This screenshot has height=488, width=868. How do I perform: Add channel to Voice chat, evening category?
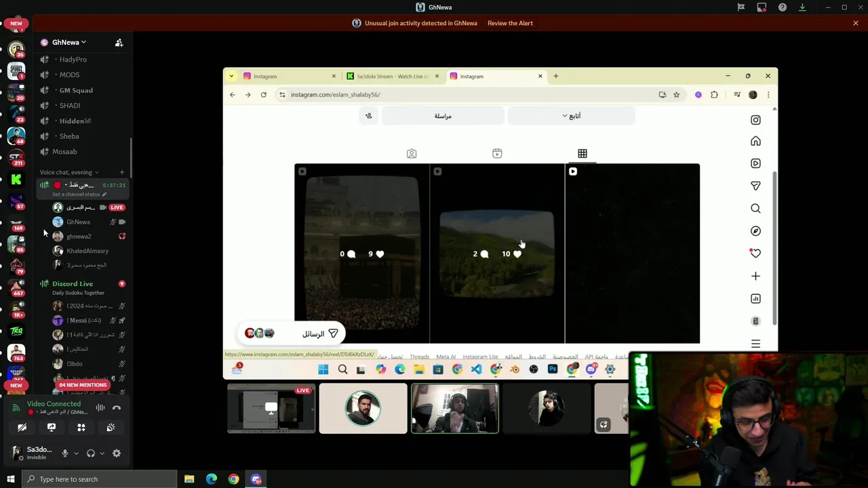pos(122,172)
